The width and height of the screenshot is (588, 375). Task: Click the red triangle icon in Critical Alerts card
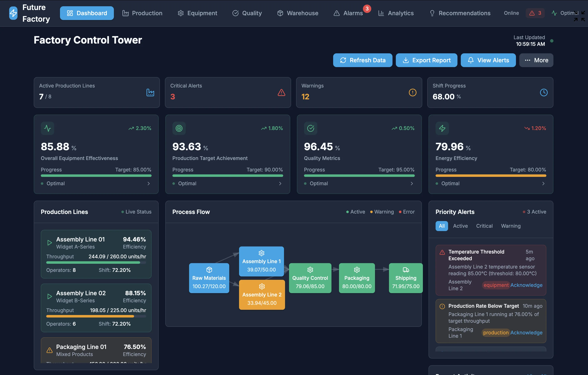coord(281,92)
